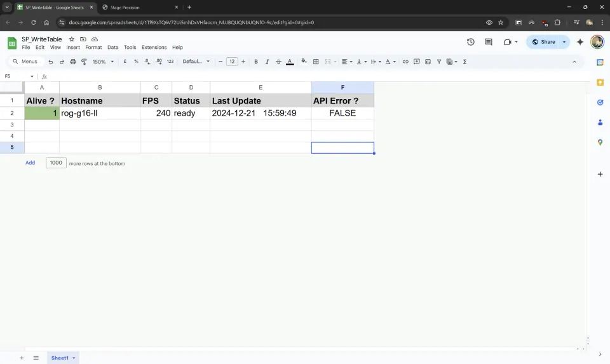This screenshot has width=610, height=364.
Task: Click the Meet video call icon
Action: (x=507, y=42)
